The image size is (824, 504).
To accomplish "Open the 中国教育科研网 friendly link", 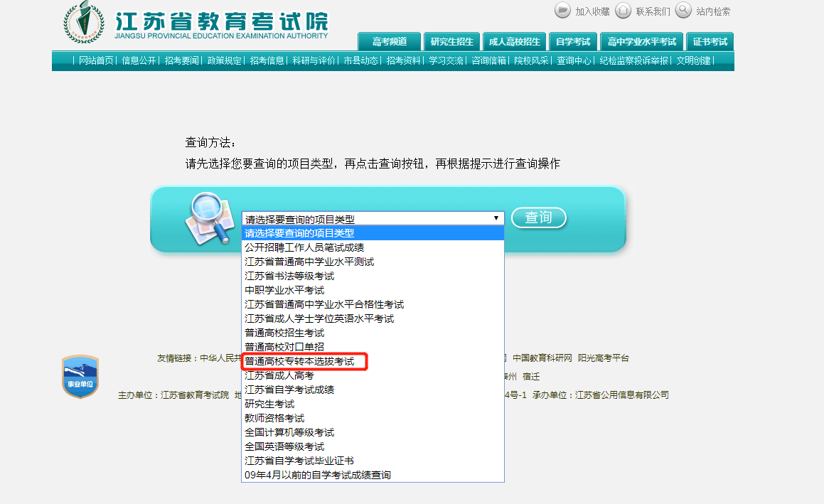I will tap(542, 358).
